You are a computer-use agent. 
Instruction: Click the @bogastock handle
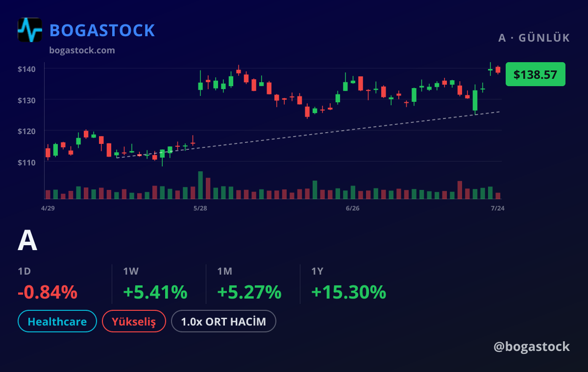tap(532, 347)
